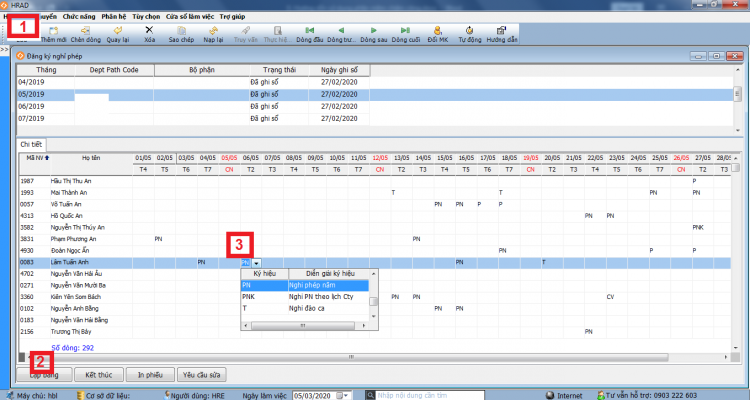The width and height of the screenshot is (750, 400).
Task: Click the Diễn giải ký hiệu column header
Action: tap(330, 274)
